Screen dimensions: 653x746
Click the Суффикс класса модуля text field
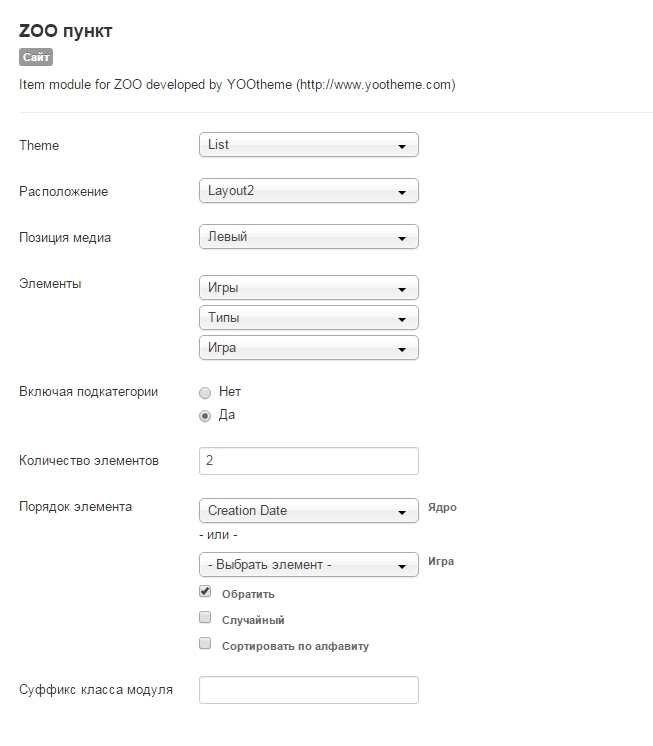click(308, 690)
